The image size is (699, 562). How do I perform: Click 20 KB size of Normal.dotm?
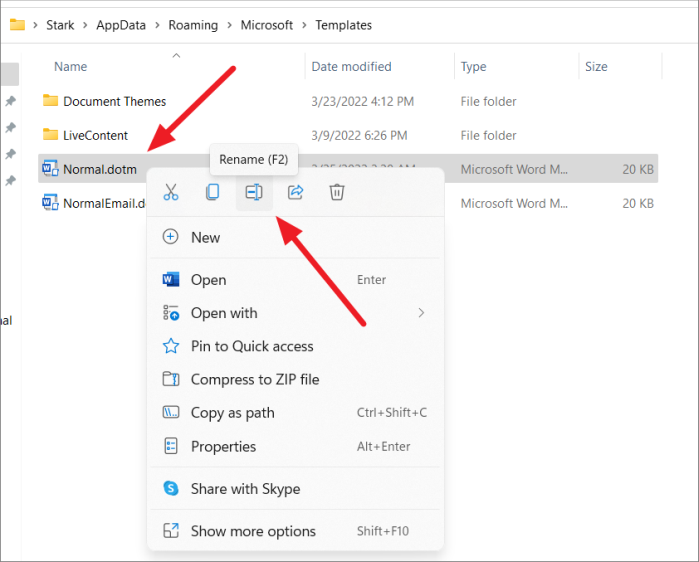[x=638, y=169]
